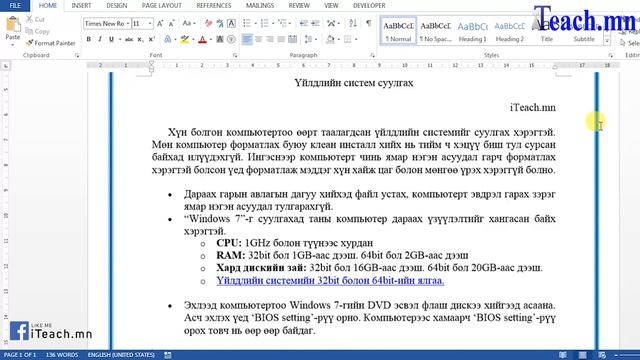
Task: Switch to Web Layout view icon
Action: tap(602, 355)
